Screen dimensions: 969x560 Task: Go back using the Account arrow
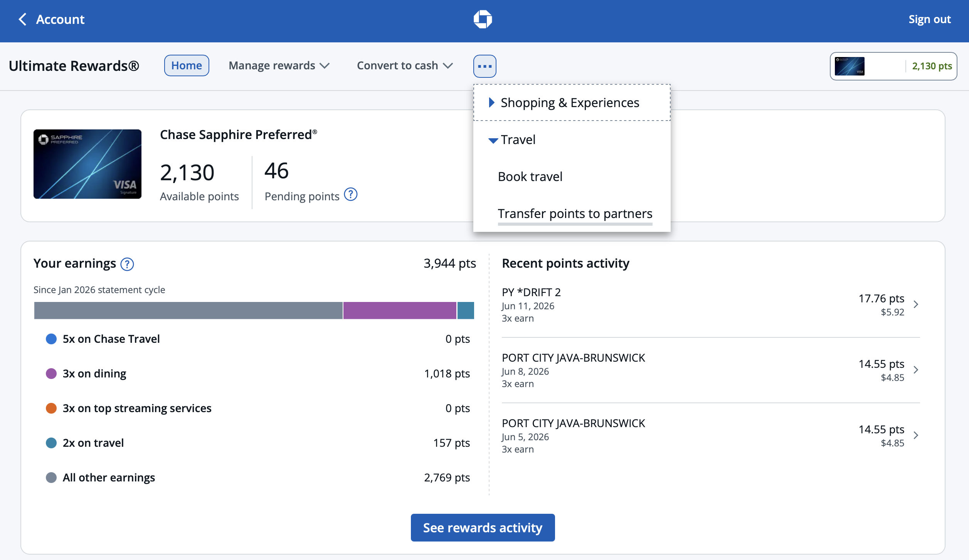tap(22, 19)
